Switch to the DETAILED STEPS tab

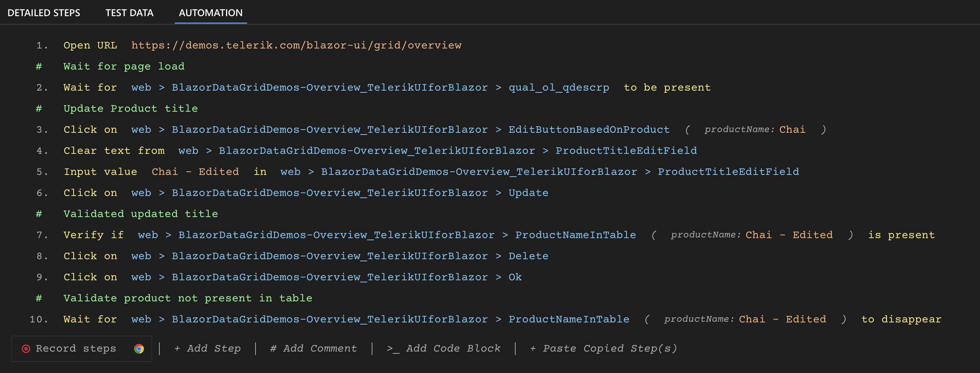pyautogui.click(x=44, y=13)
